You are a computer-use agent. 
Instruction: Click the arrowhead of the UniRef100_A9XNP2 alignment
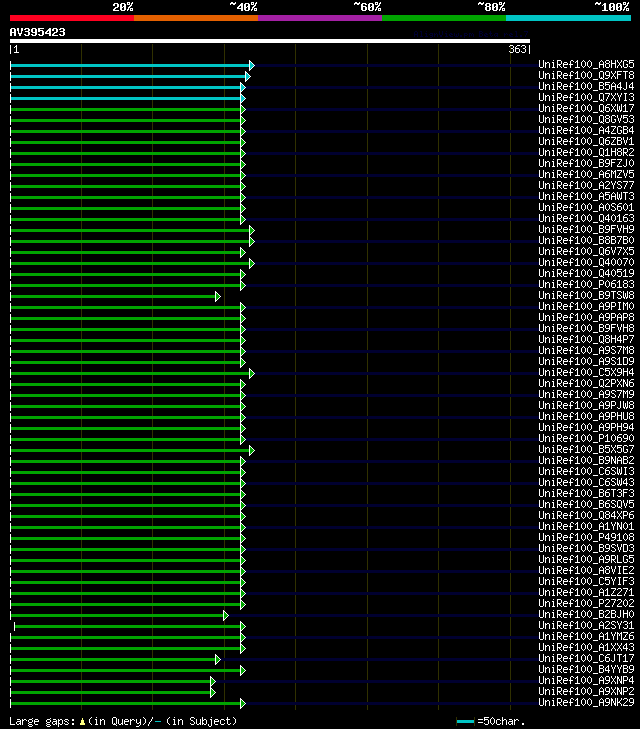(212, 693)
